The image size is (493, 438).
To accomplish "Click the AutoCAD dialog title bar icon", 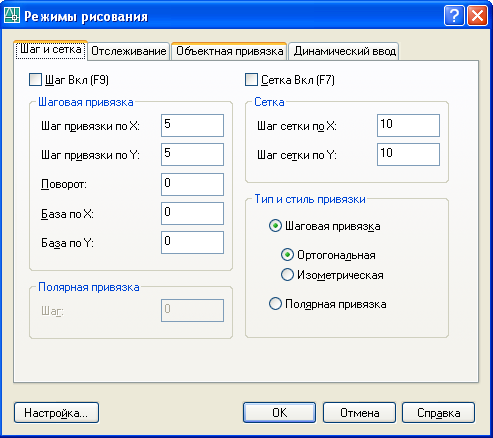I will pyautogui.click(x=12, y=16).
